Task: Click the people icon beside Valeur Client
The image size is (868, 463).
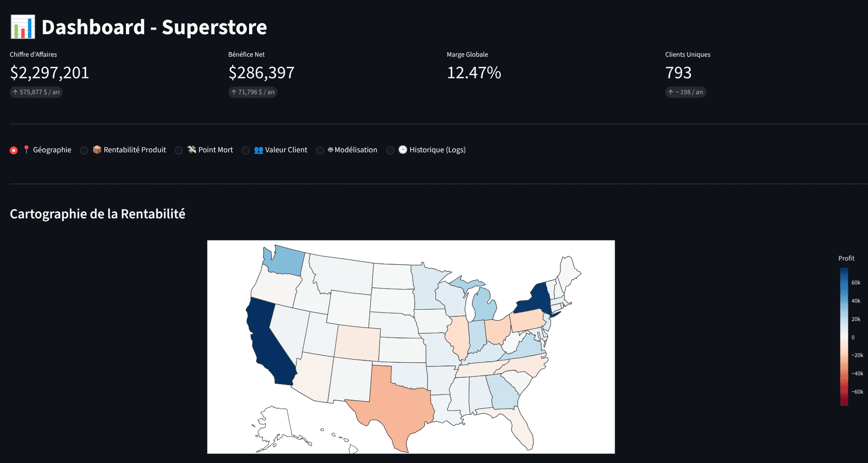Action: pos(258,149)
